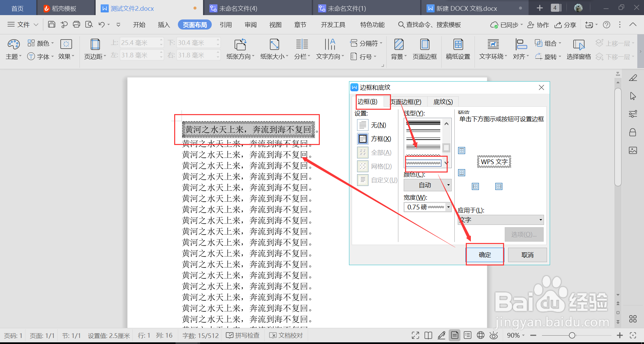Click the 文档校对 proofreading button
644x344 pixels.
tap(286, 335)
